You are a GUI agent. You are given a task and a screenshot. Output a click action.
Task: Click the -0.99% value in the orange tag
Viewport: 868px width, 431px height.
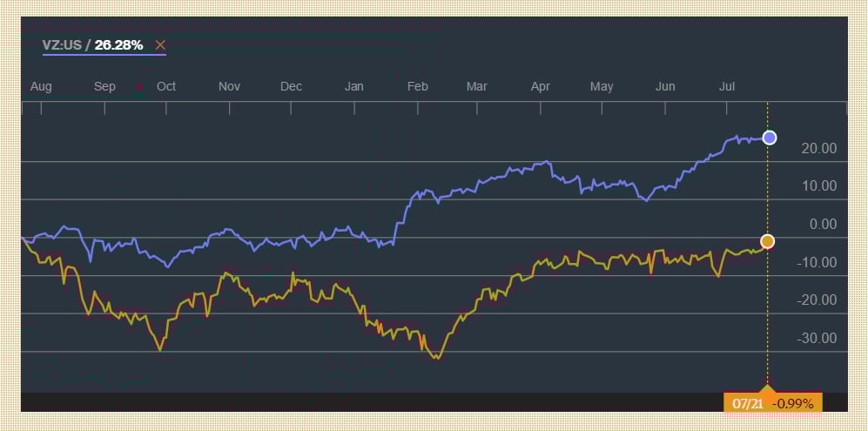click(x=792, y=404)
